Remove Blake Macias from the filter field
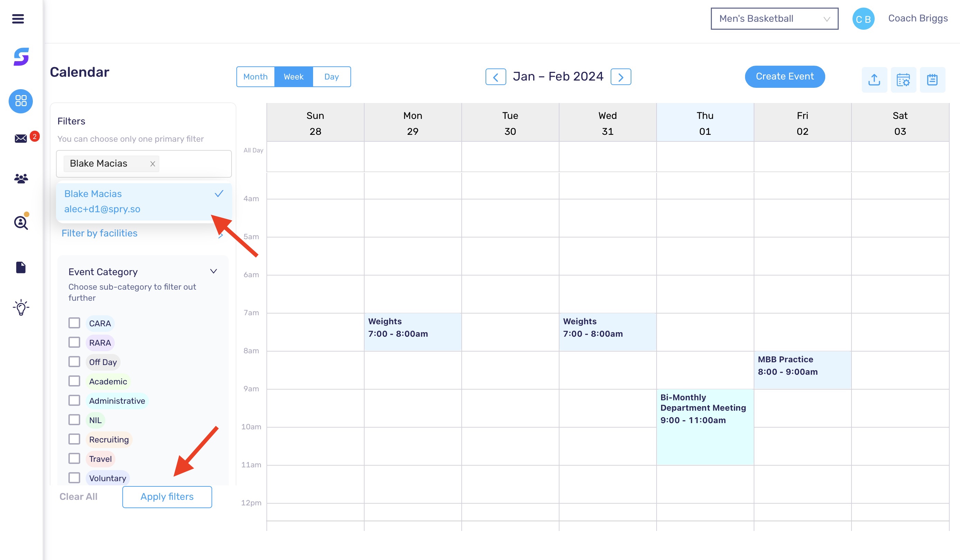 [x=152, y=164]
